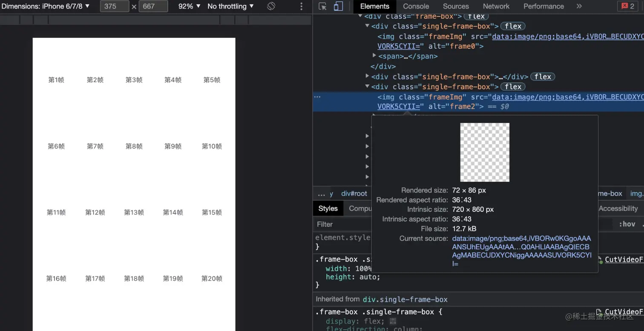Image resolution: width=644 pixels, height=331 pixels.
Task: Click the ellipsis beside the selected frame2 img row
Action: click(317, 97)
